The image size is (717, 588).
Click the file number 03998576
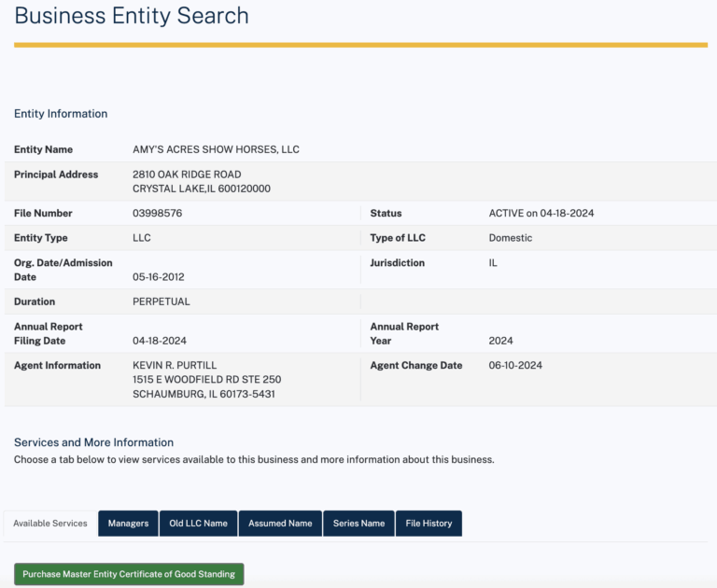[157, 213]
